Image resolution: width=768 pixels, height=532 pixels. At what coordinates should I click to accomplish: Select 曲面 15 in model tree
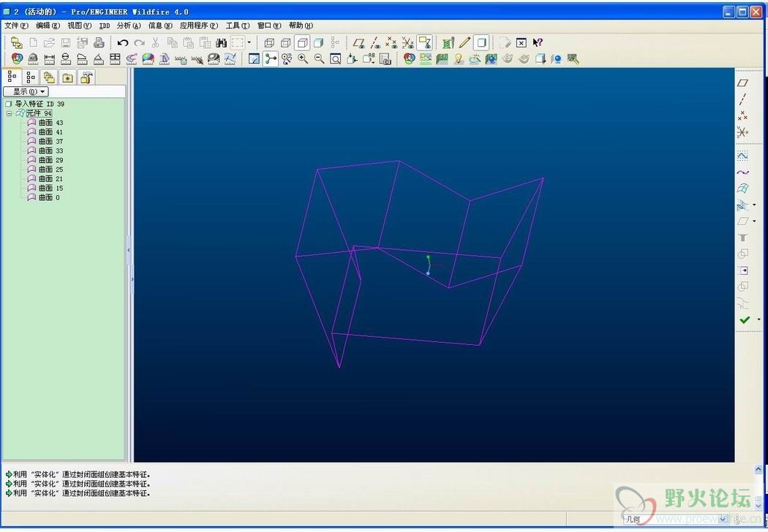(45, 188)
